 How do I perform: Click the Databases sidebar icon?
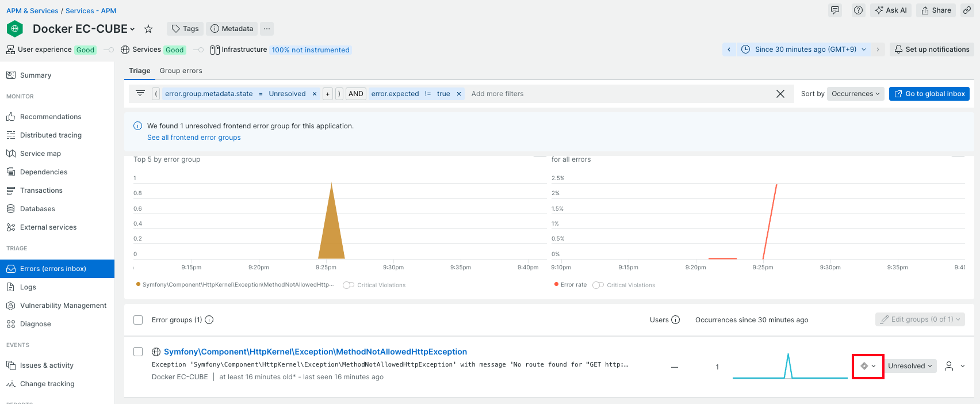[11, 209]
